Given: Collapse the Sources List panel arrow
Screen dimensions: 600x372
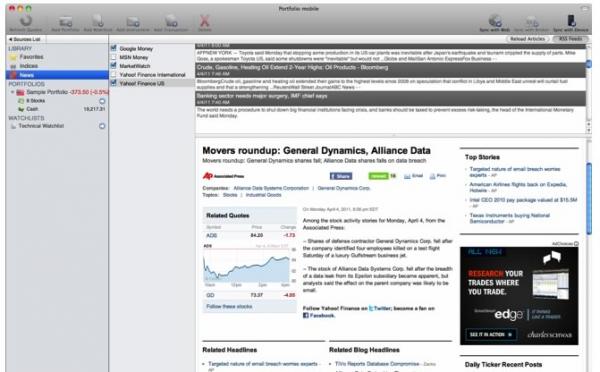Looking at the screenshot, I should (10, 39).
